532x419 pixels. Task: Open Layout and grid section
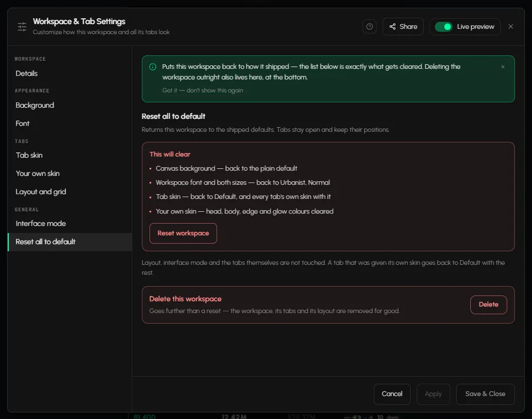[x=69, y=192]
